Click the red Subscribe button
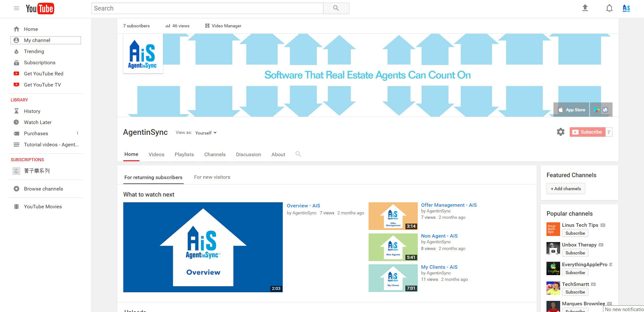Image resolution: width=644 pixels, height=312 pixels. click(x=587, y=132)
